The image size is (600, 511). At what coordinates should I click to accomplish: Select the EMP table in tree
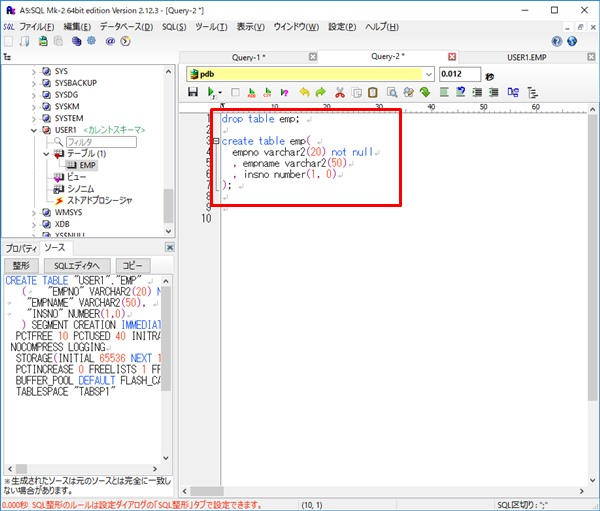pyautogui.click(x=88, y=165)
